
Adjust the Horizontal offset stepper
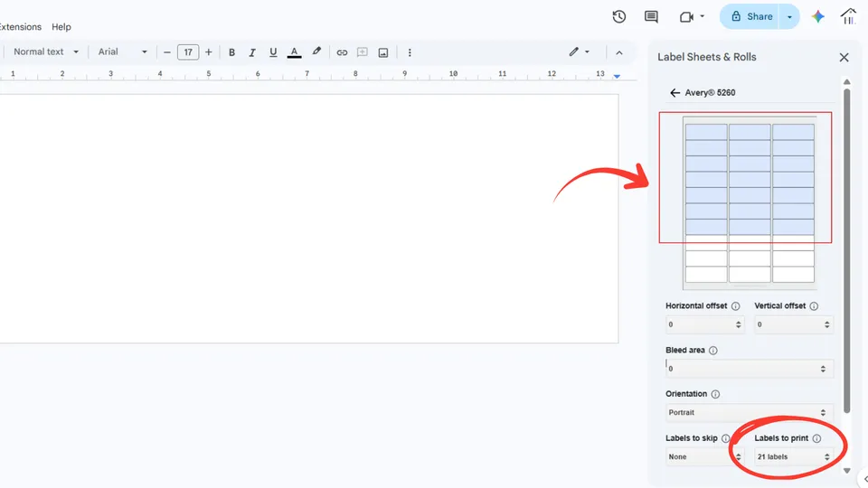[x=739, y=324]
